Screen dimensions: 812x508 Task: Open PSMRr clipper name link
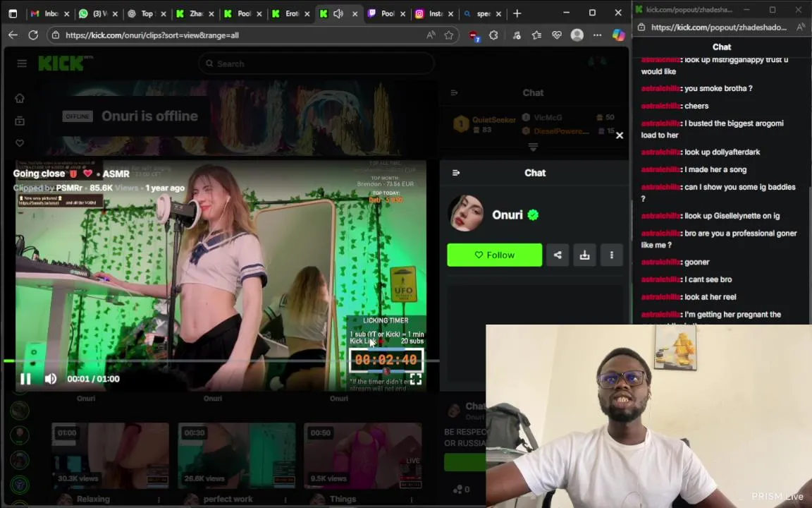click(69, 188)
